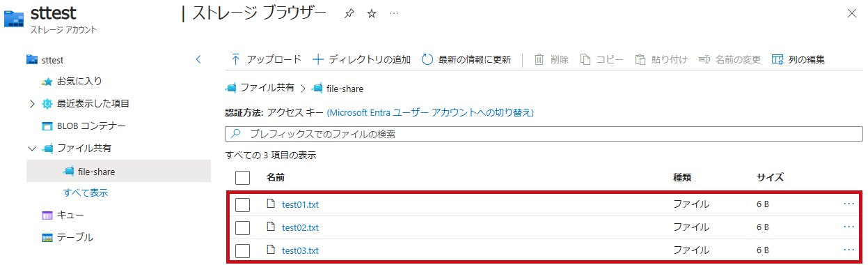The height and width of the screenshot is (265, 868).
Task: Close the storage browser blade
Action: click(x=852, y=13)
